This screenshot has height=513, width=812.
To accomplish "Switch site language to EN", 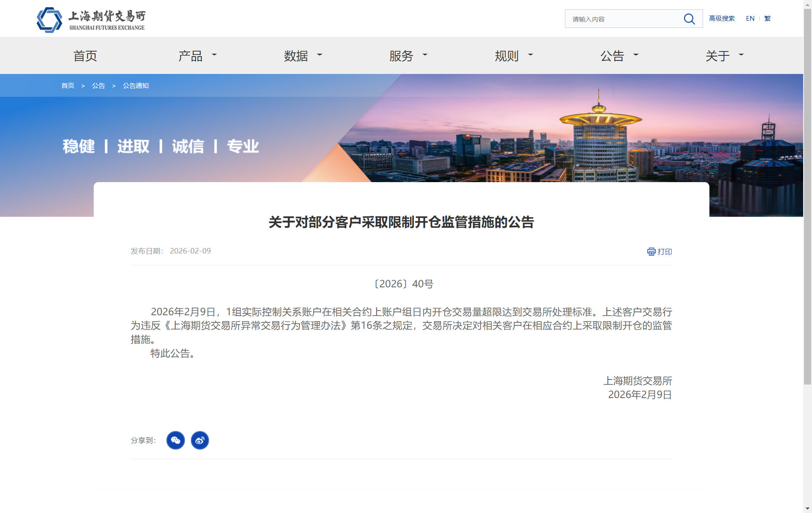I will pyautogui.click(x=750, y=19).
